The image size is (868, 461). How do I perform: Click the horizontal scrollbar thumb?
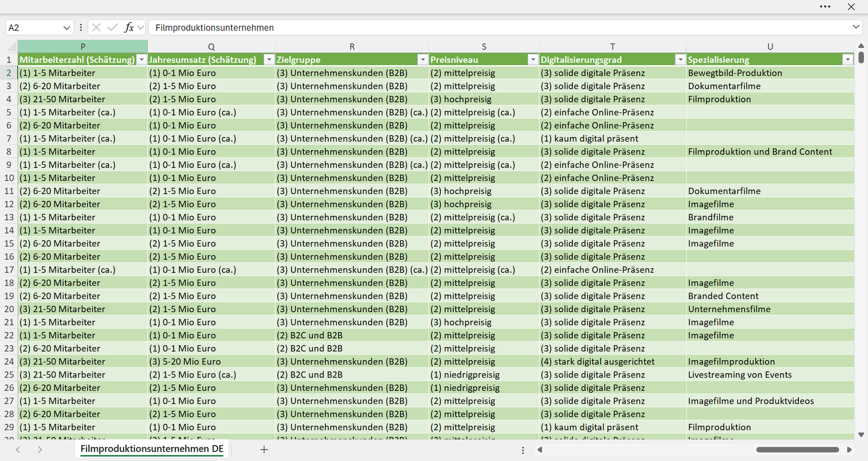[798, 450]
